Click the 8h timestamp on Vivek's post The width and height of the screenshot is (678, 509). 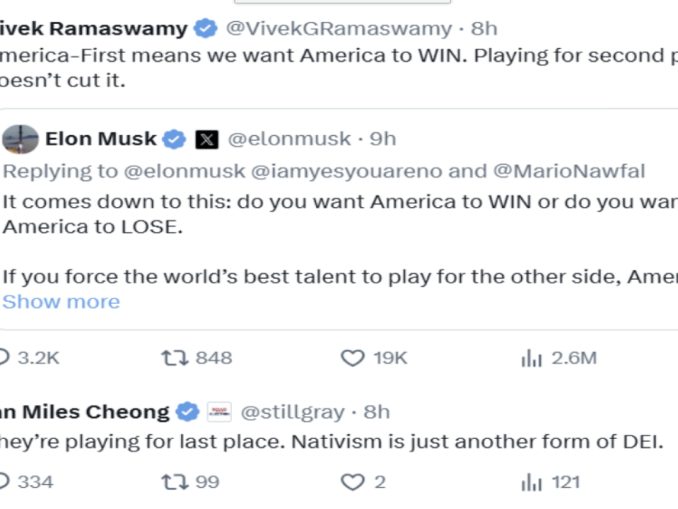tap(483, 28)
